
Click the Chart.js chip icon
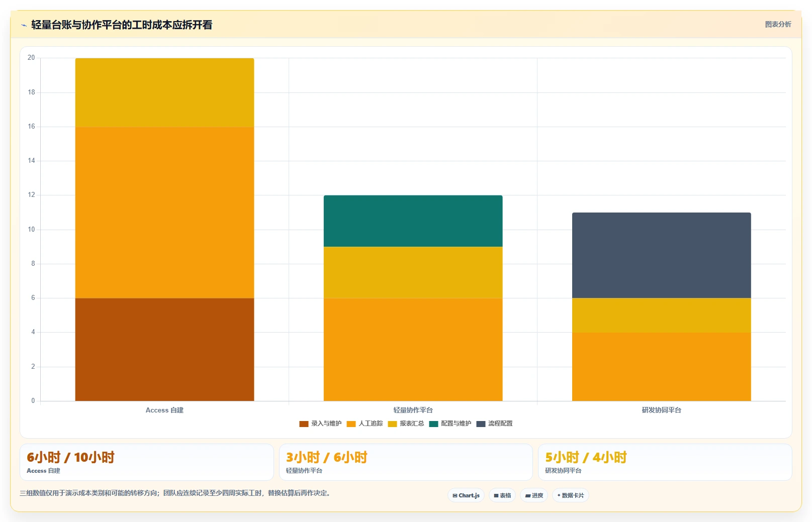coord(455,495)
